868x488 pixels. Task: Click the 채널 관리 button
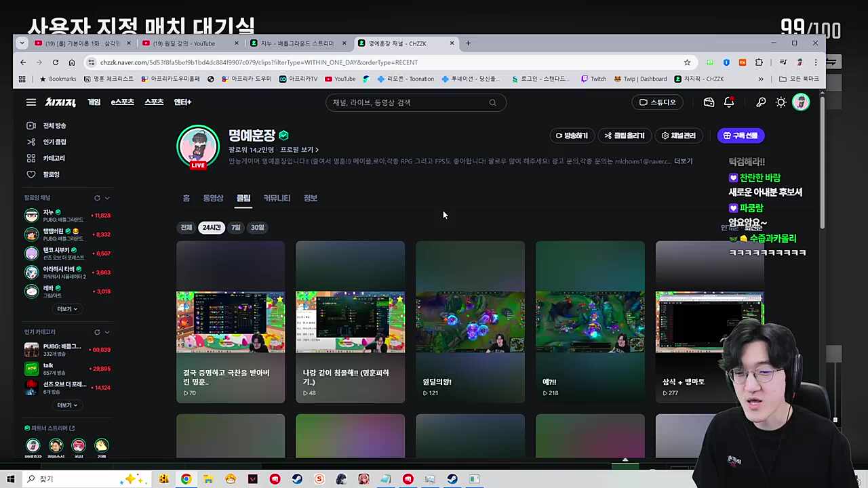tap(679, 135)
